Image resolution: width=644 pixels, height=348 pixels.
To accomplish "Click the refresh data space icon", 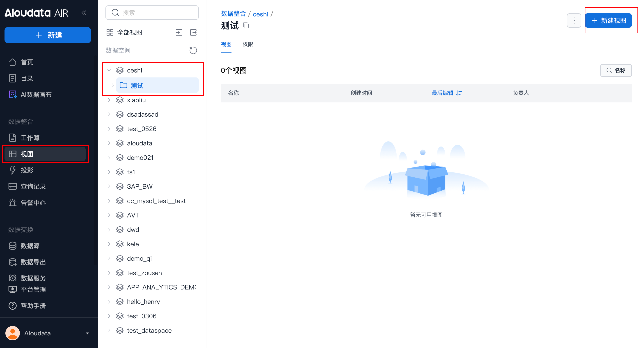I will [193, 50].
